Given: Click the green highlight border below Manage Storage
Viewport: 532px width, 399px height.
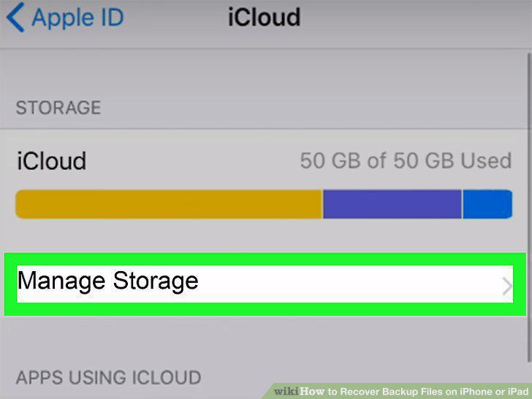Looking at the screenshot, I should tap(265, 309).
